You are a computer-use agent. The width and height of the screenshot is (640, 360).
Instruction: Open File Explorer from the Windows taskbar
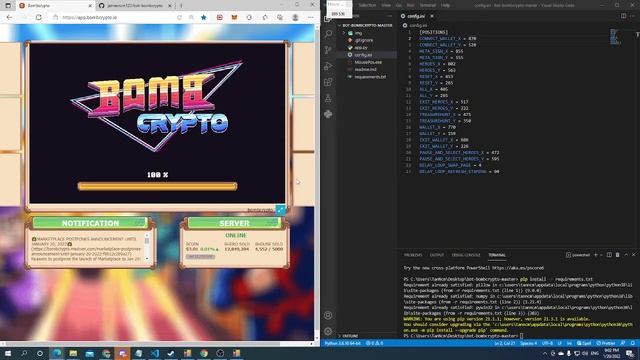pos(73,353)
